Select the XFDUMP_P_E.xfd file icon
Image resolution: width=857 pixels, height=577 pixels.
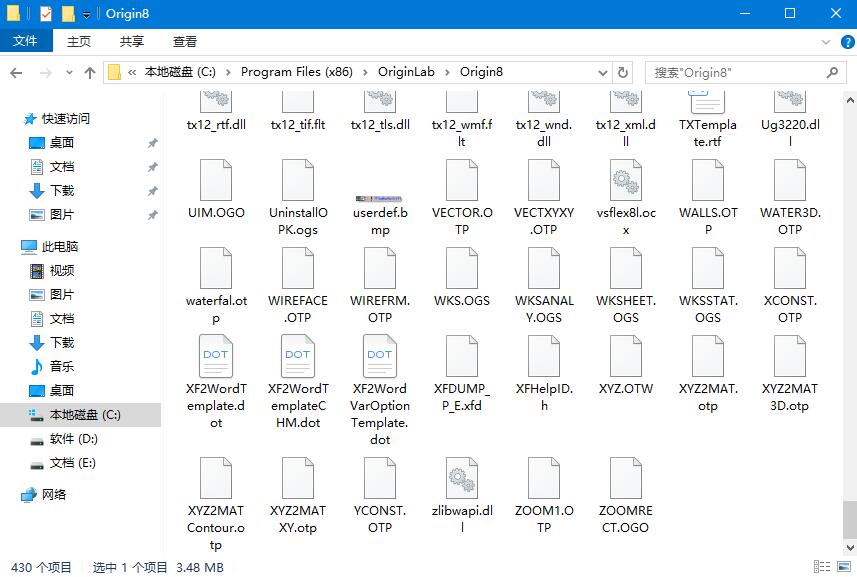click(x=462, y=356)
